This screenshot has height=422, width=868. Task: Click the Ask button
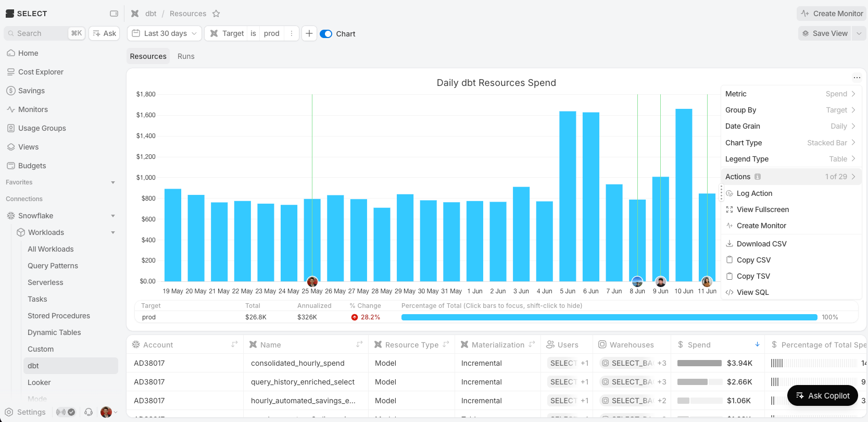104,33
